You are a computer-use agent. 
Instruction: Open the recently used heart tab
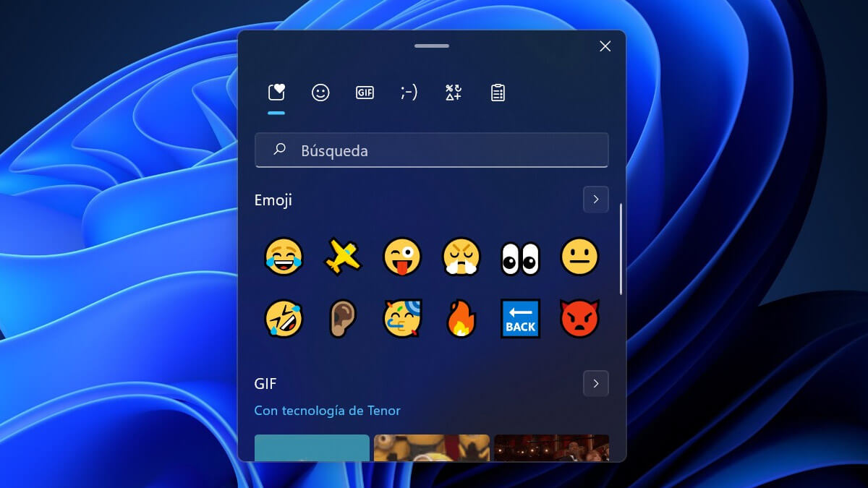276,93
